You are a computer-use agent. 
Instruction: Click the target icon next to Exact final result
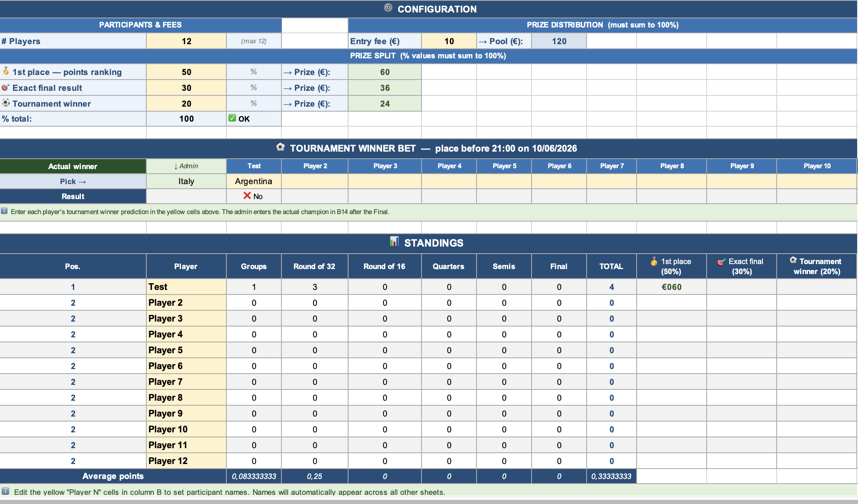5,87
